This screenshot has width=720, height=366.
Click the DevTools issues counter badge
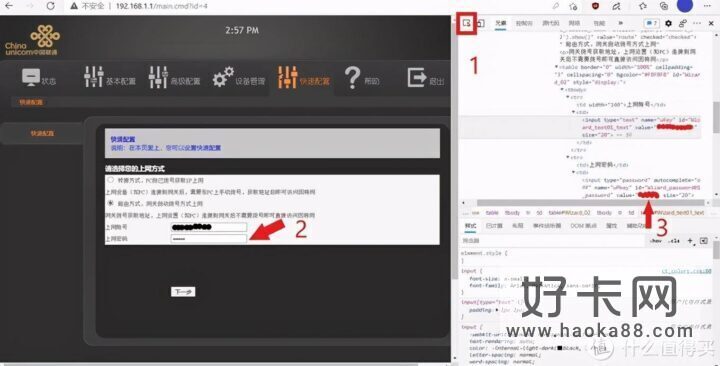tap(651, 23)
